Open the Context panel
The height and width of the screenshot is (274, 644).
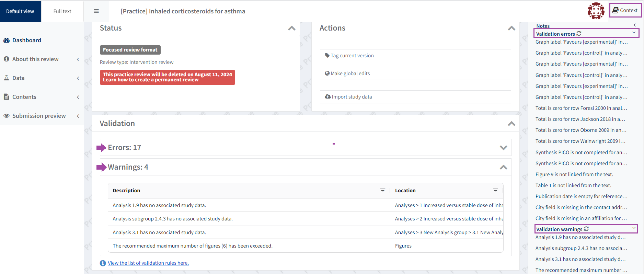625,10
